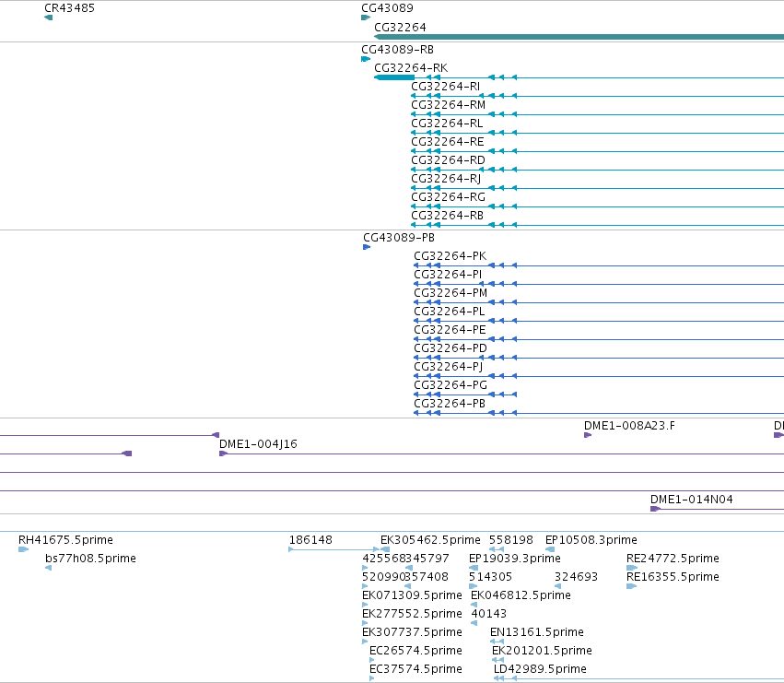Click the EK071309.5prime EST label
The image size is (784, 683).
pyautogui.click(x=412, y=595)
